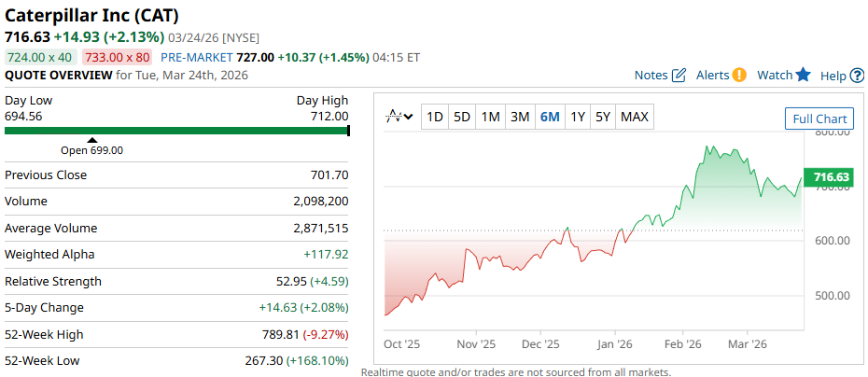Switch chart to 3M range

[520, 117]
